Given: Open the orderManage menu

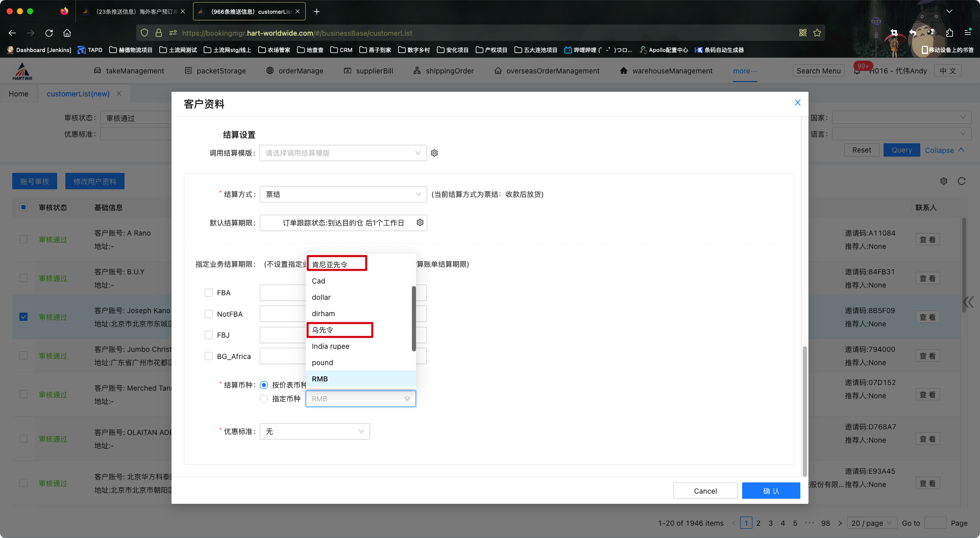Looking at the screenshot, I should 295,71.
